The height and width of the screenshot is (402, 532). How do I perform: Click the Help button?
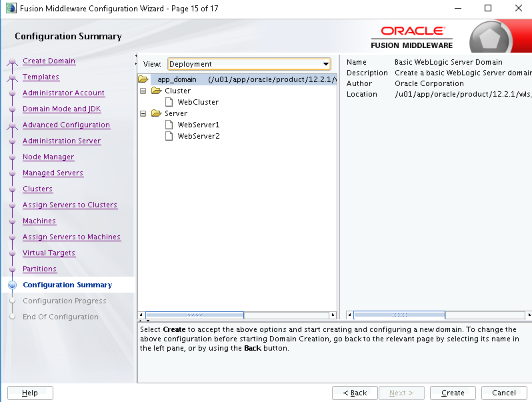coord(30,393)
